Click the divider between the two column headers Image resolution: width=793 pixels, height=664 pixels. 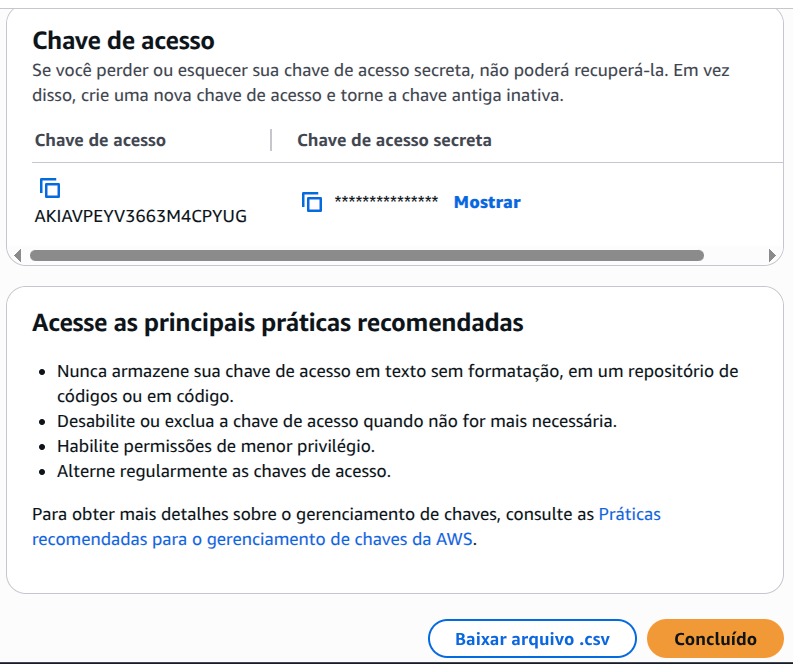(x=271, y=140)
